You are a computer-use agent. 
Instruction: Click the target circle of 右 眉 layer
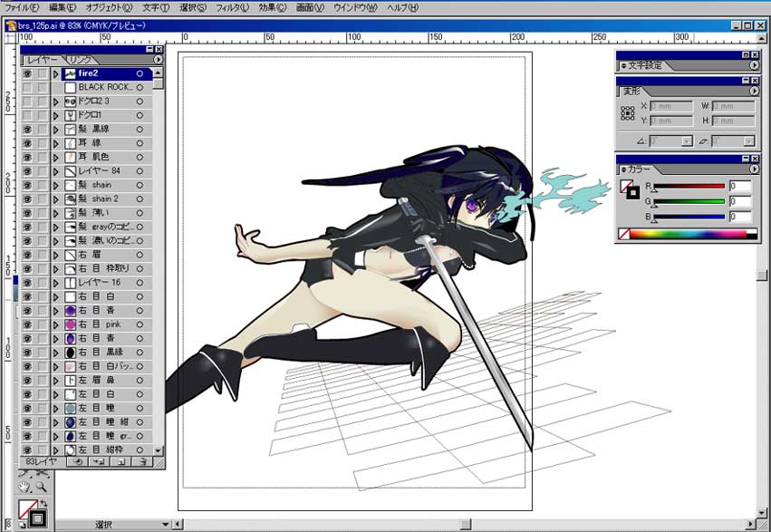140,255
